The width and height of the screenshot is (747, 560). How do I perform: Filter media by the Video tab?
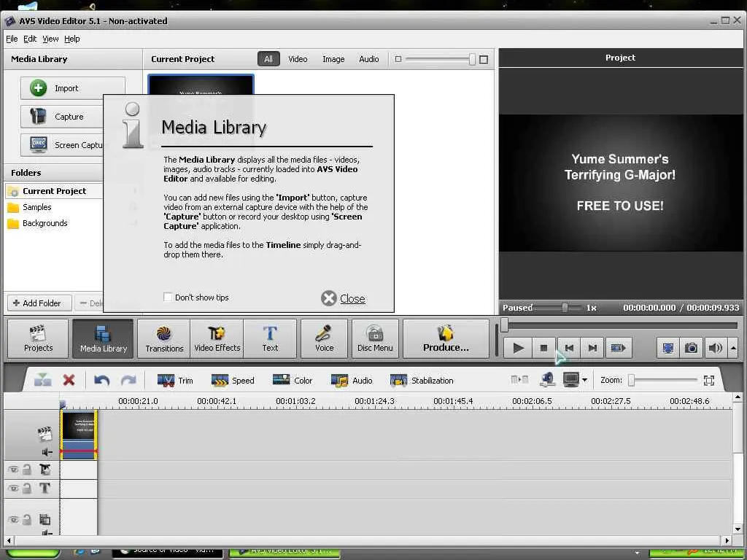click(298, 59)
